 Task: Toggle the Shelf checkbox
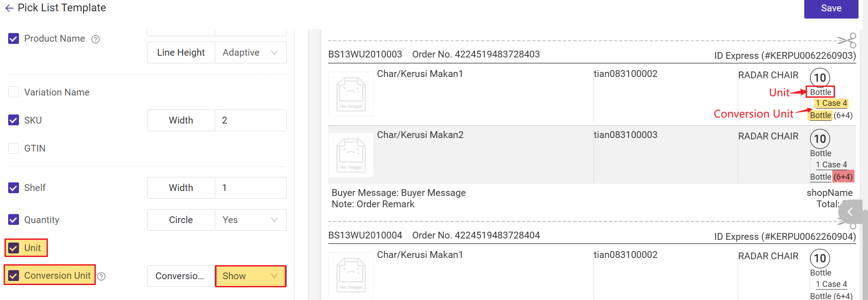point(14,188)
